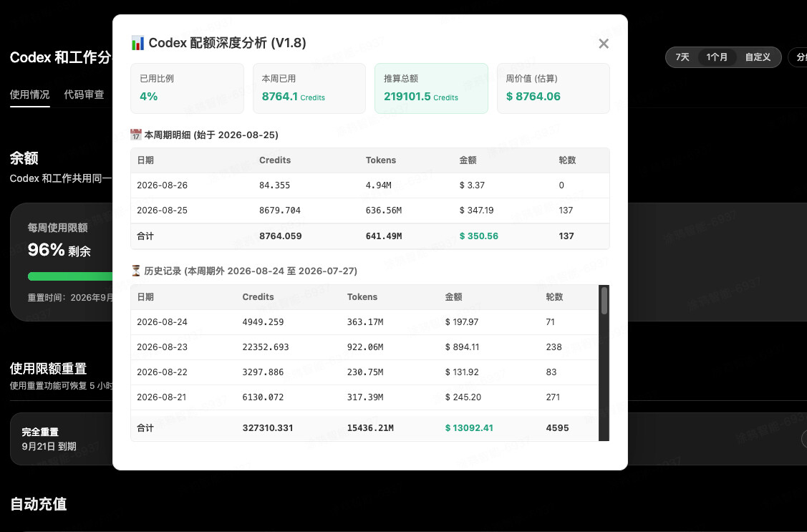The height and width of the screenshot is (532, 807).
Task: Click the 已用比例 4% card
Action: pyautogui.click(x=188, y=89)
